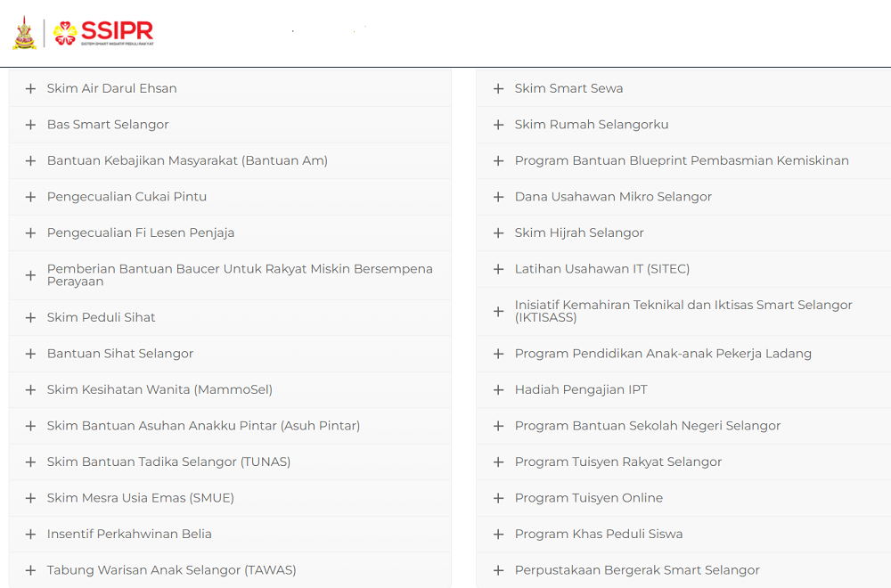This screenshot has width=891, height=588.
Task: Expand Skim Smart Sewa plus icon
Action: coord(498,88)
